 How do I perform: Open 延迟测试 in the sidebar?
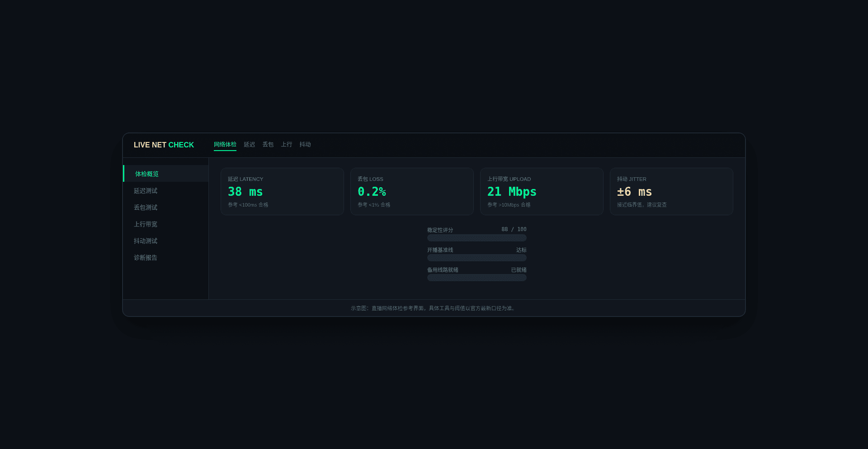(166, 191)
